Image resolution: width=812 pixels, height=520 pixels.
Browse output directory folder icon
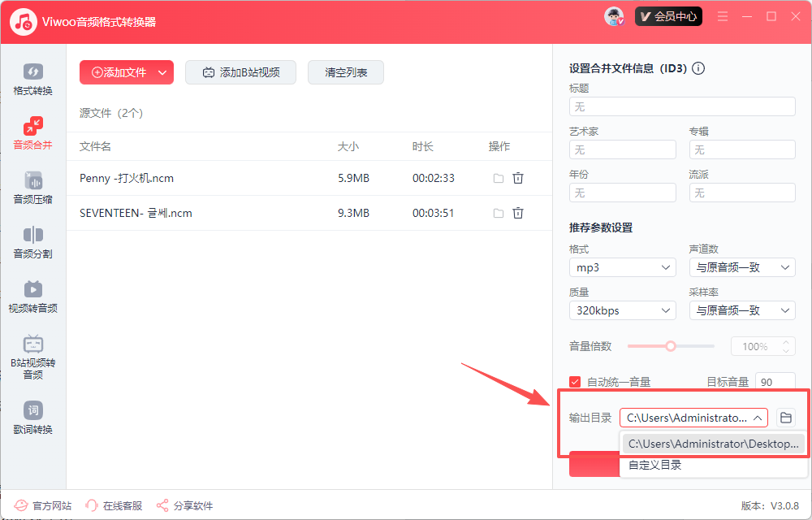click(785, 418)
